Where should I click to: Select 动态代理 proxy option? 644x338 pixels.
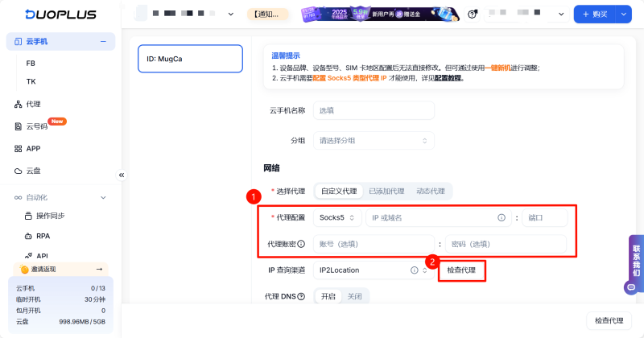click(430, 191)
